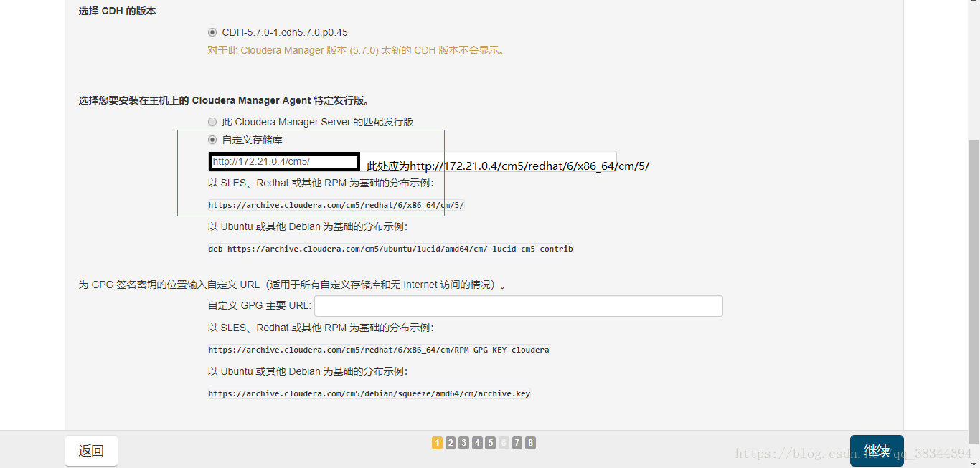The height and width of the screenshot is (468, 980).
Task: Click the debian squeeze archive.key example URL
Action: coord(369,393)
